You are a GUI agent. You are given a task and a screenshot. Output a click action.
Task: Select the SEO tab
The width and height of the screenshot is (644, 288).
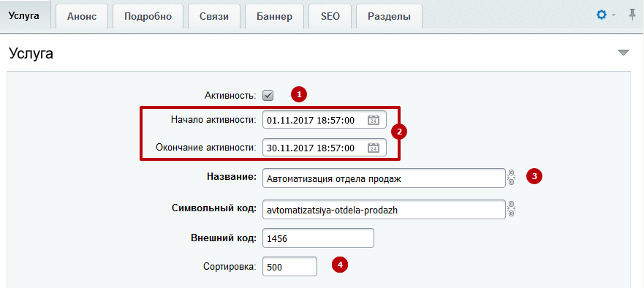coord(330,16)
